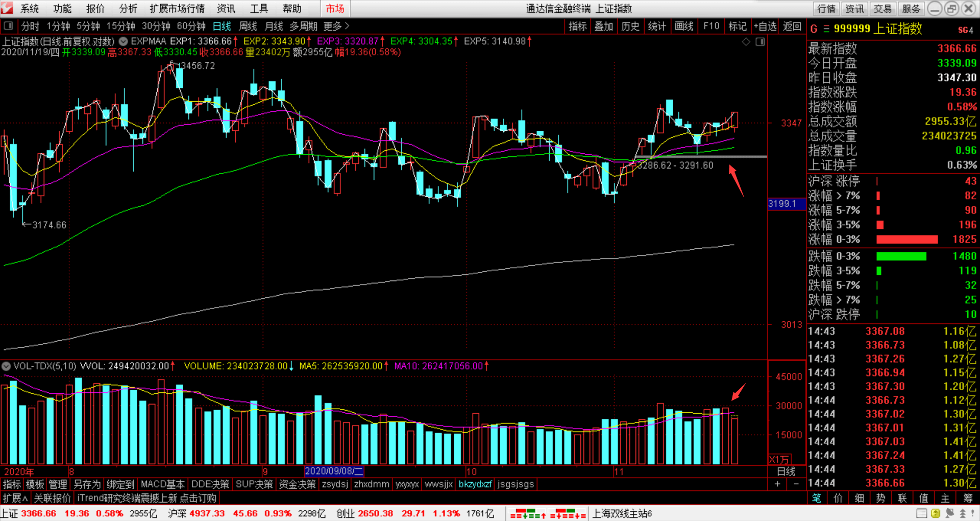980x521 pixels.
Task: Select the 分时 period
Action: point(30,26)
